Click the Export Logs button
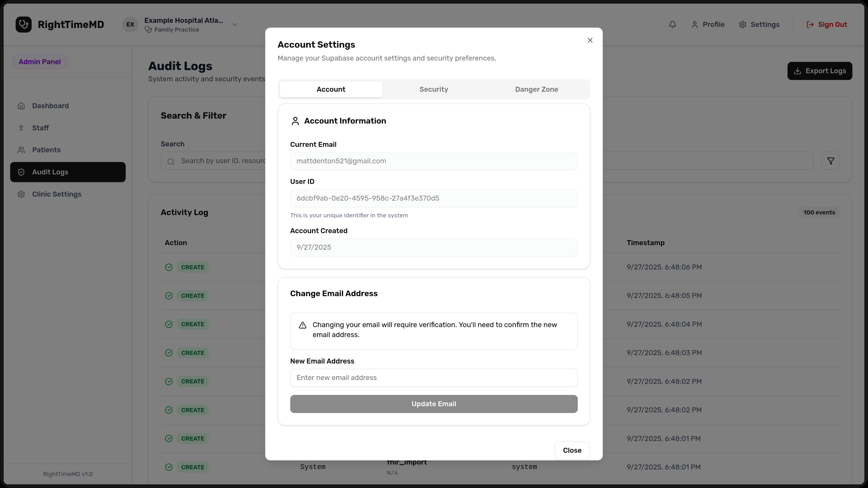 click(819, 71)
